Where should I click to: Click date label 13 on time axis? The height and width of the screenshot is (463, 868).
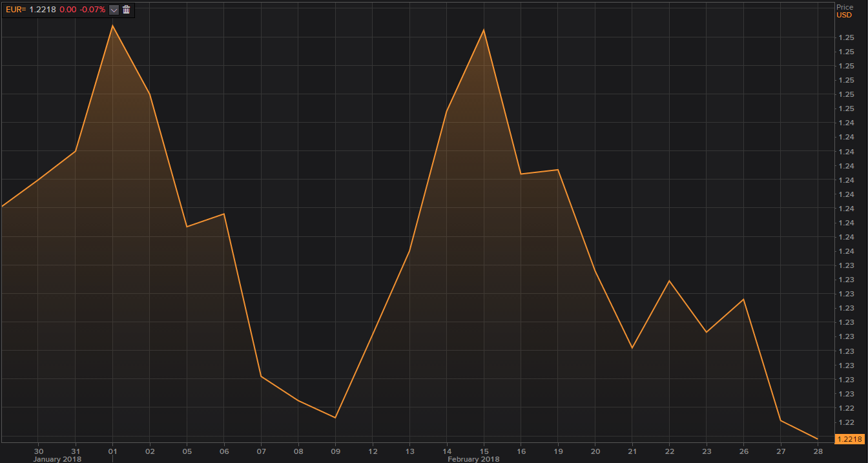409,451
